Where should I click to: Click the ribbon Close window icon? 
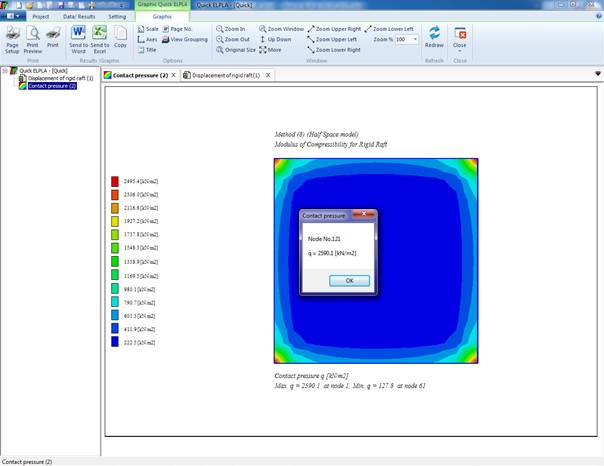coord(460,35)
